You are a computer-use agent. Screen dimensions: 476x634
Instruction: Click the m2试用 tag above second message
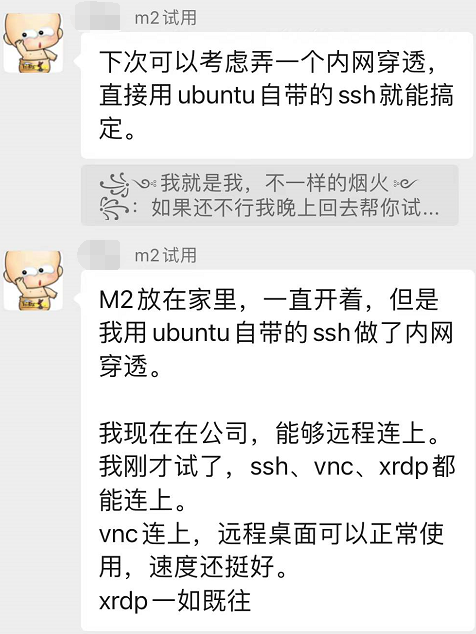point(165,256)
